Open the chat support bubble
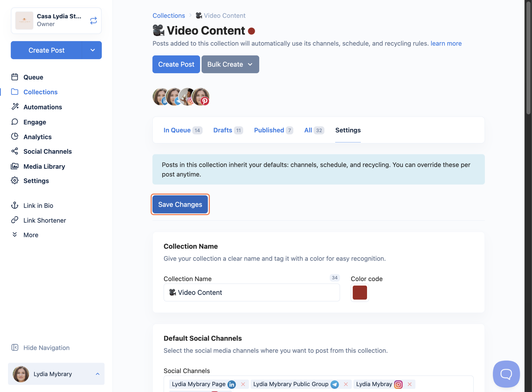The width and height of the screenshot is (532, 392). (506, 374)
